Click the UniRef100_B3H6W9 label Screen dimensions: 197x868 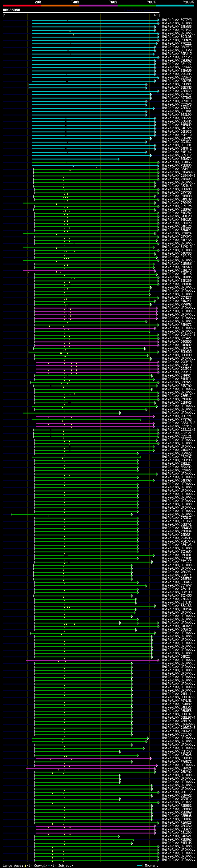[177, 71]
